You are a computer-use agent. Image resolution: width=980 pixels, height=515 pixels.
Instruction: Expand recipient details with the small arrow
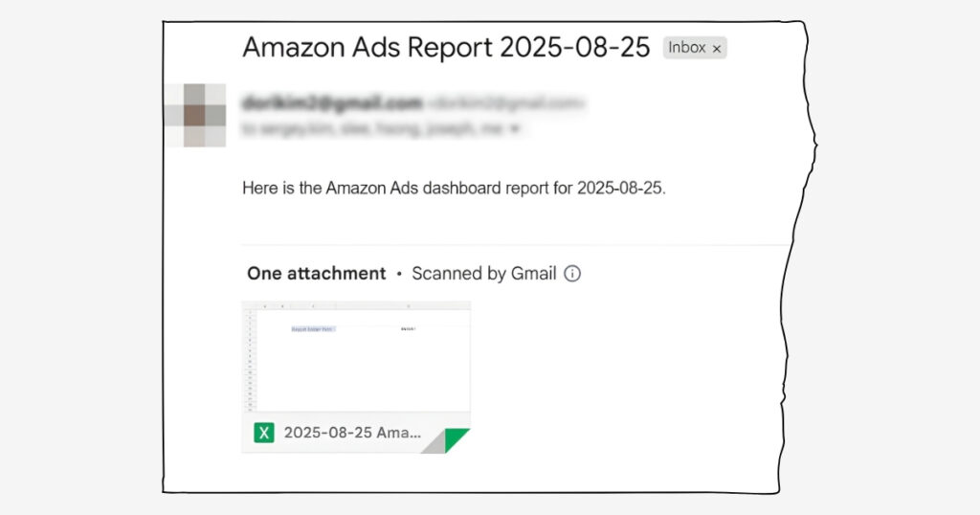click(515, 128)
